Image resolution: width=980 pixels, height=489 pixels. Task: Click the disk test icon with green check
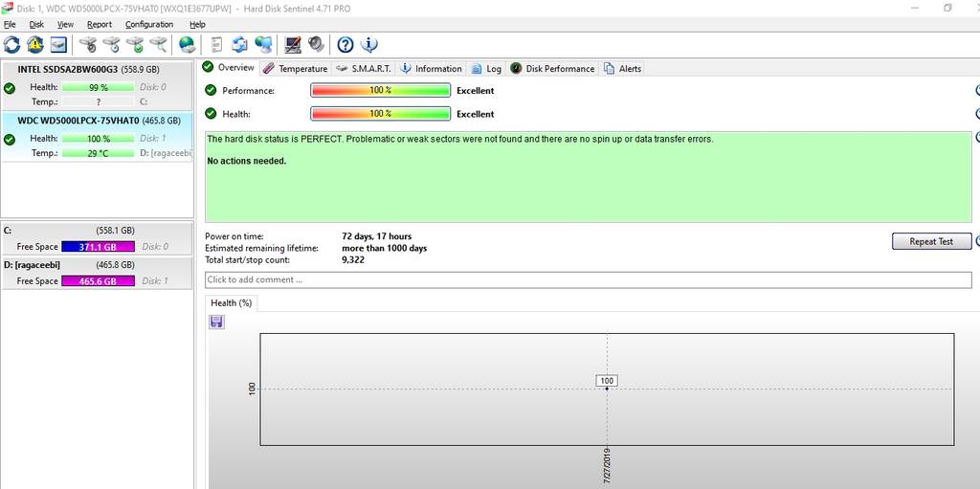(135, 44)
